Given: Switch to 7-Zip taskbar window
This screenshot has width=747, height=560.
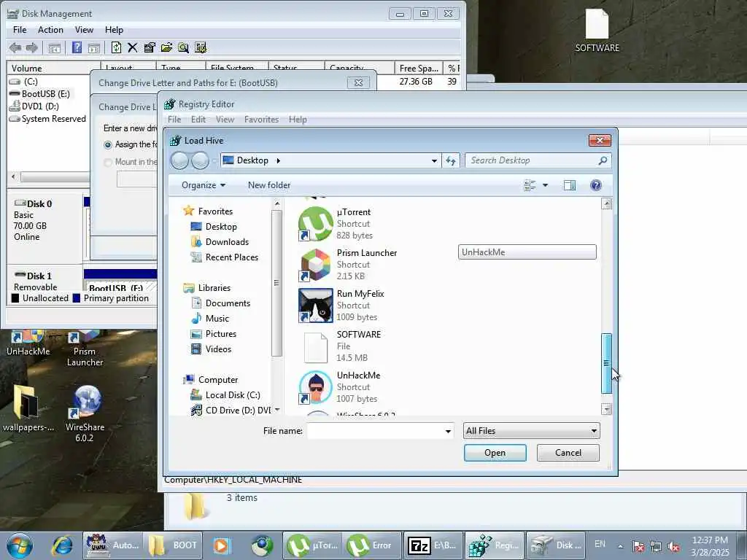Looking at the screenshot, I should [433, 545].
